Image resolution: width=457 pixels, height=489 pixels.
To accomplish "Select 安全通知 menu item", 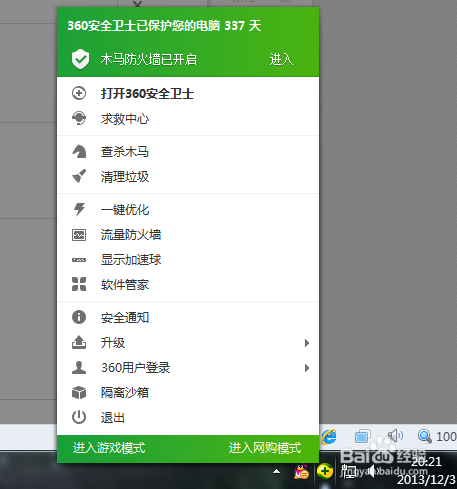I will click(188, 318).
